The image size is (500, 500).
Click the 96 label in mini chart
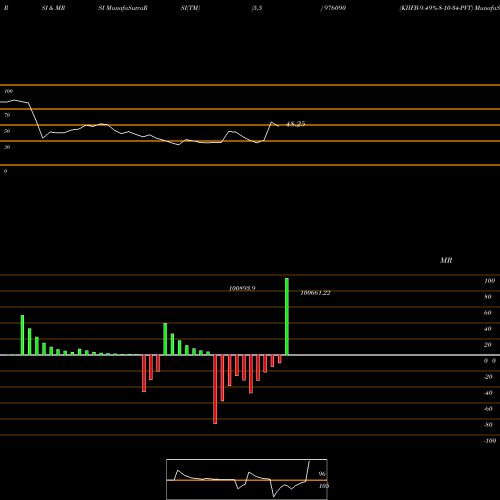pos(322,474)
